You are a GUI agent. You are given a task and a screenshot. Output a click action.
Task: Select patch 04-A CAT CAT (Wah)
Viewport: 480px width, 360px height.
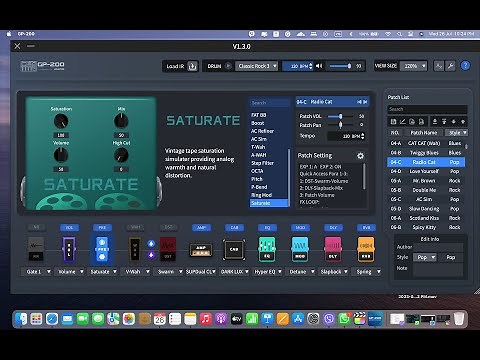click(x=426, y=143)
